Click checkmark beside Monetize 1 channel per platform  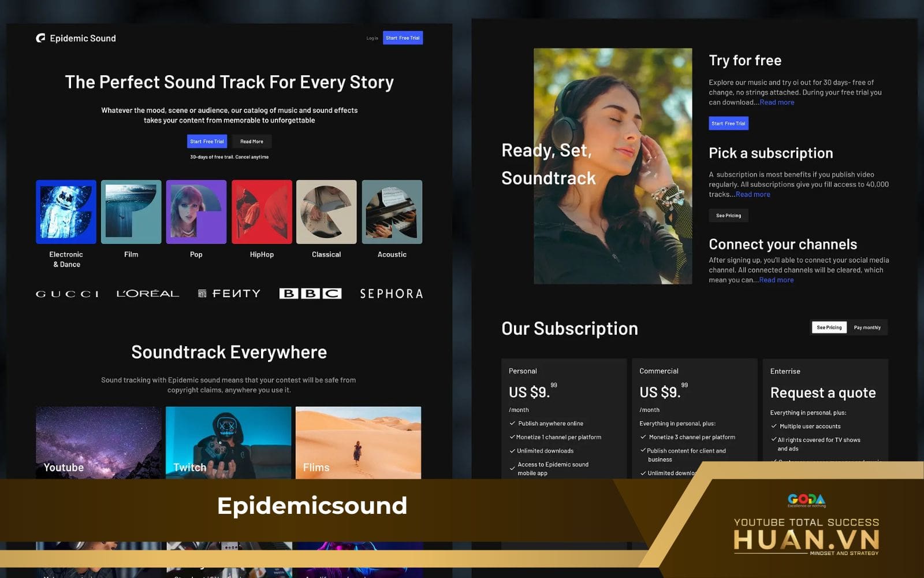pyautogui.click(x=512, y=438)
